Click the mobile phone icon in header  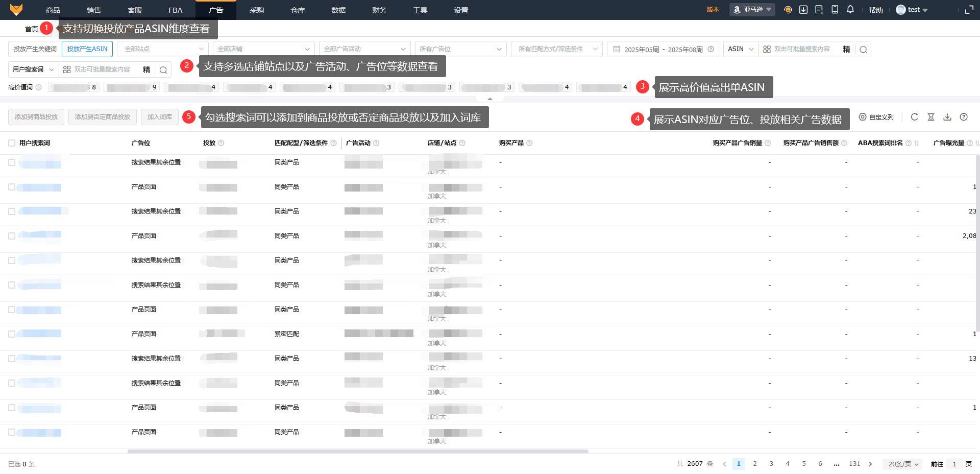[x=835, y=10]
